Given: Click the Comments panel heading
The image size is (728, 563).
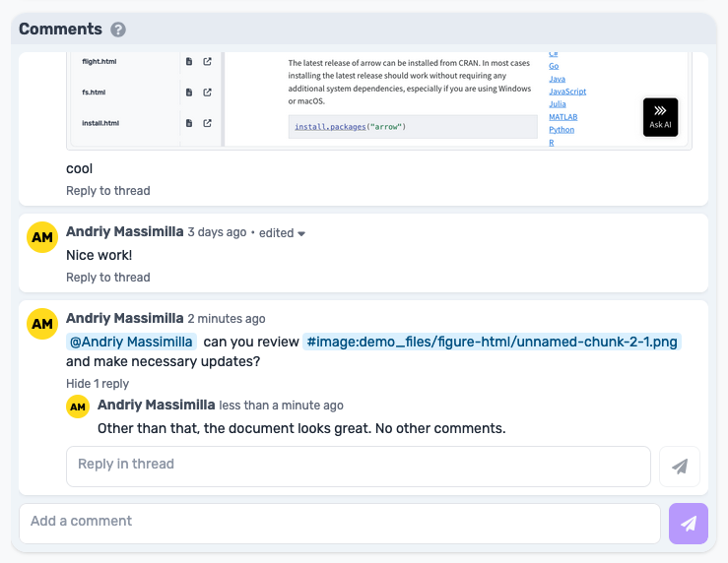Looking at the screenshot, I should click(60, 29).
